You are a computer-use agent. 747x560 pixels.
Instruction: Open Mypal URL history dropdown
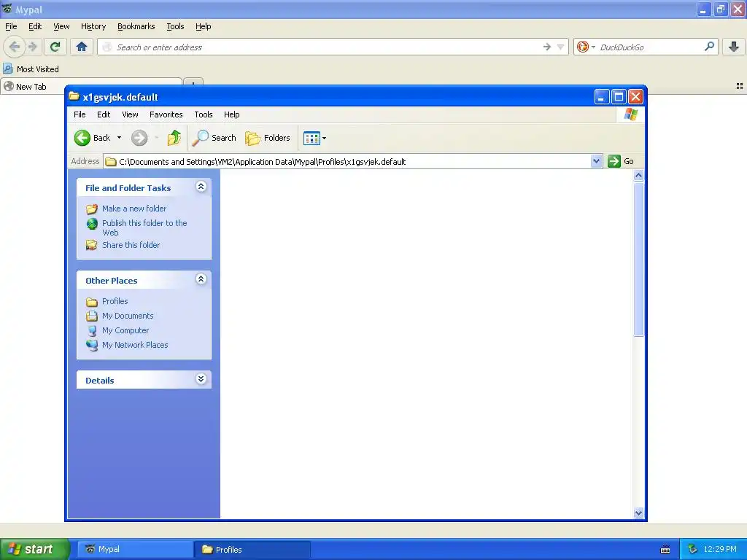pyautogui.click(x=561, y=47)
